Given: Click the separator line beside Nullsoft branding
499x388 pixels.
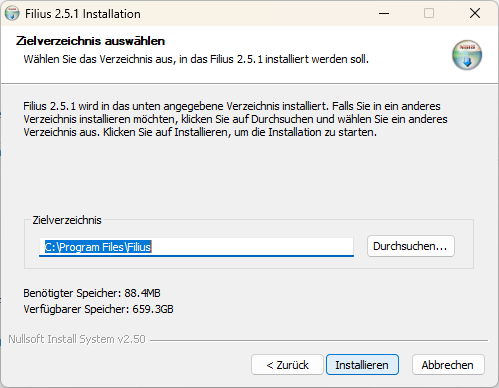Looking at the screenshot, I should pos(319,340).
